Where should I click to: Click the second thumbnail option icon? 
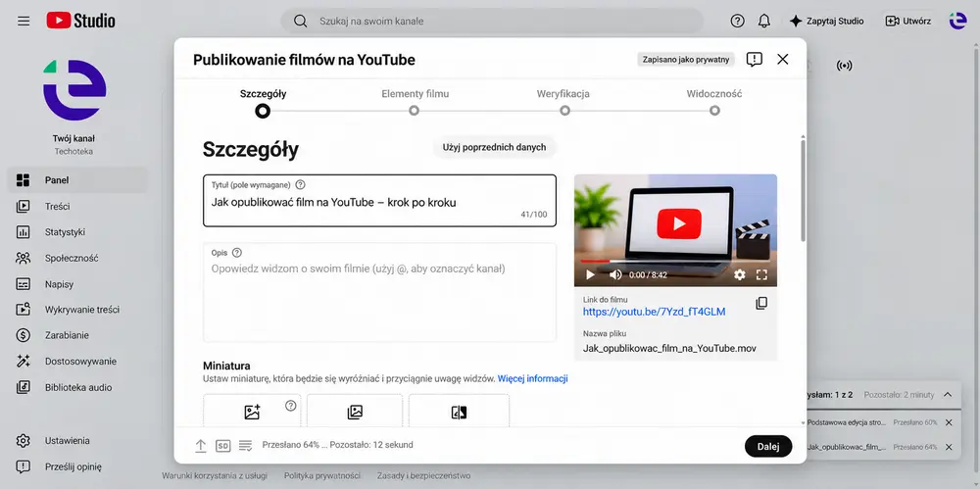pyautogui.click(x=355, y=413)
